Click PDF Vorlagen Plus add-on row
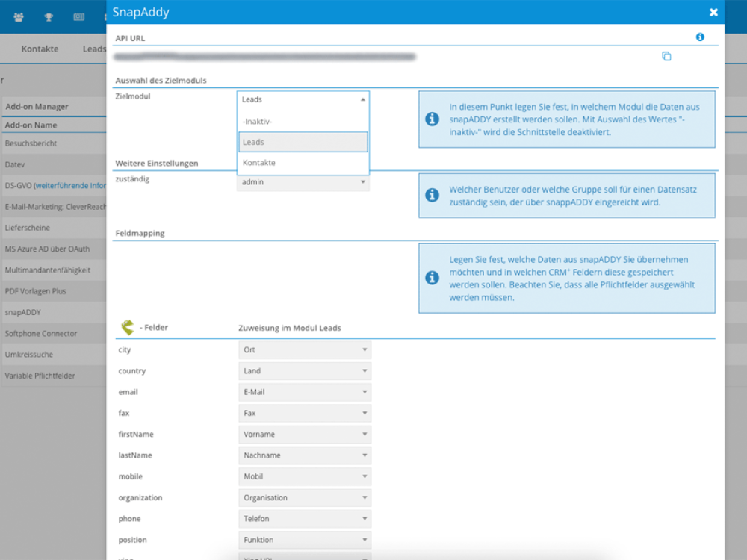This screenshot has height=560, width=747. coord(36,291)
